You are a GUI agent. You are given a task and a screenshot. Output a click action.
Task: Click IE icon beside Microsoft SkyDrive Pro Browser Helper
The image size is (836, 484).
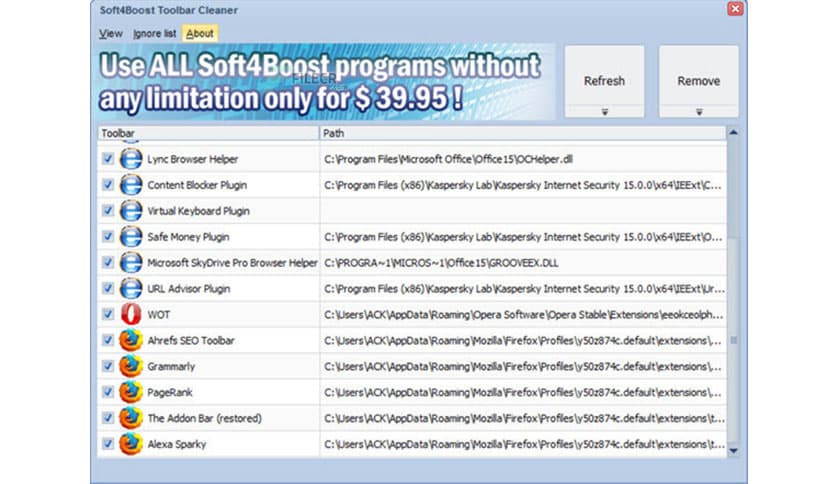[x=131, y=262]
